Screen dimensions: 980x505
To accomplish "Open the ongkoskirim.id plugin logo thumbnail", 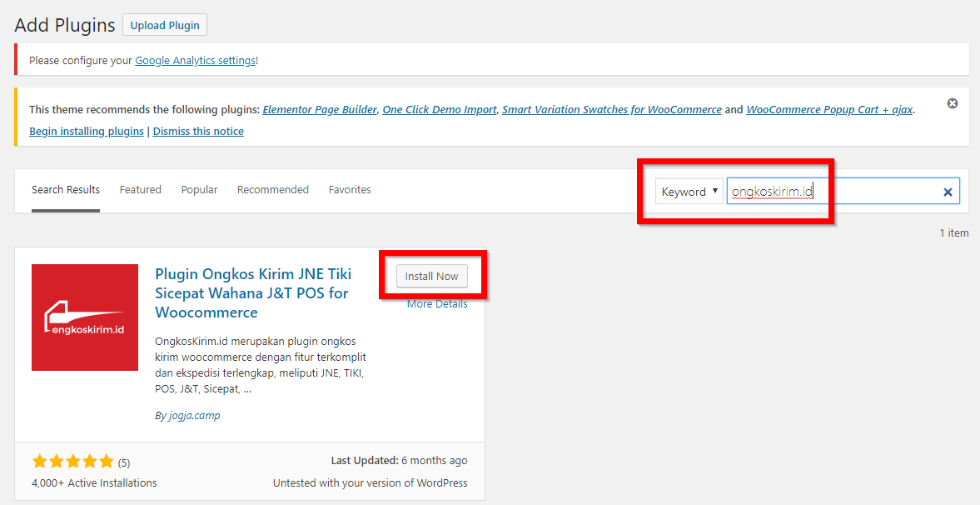I will tap(85, 317).
